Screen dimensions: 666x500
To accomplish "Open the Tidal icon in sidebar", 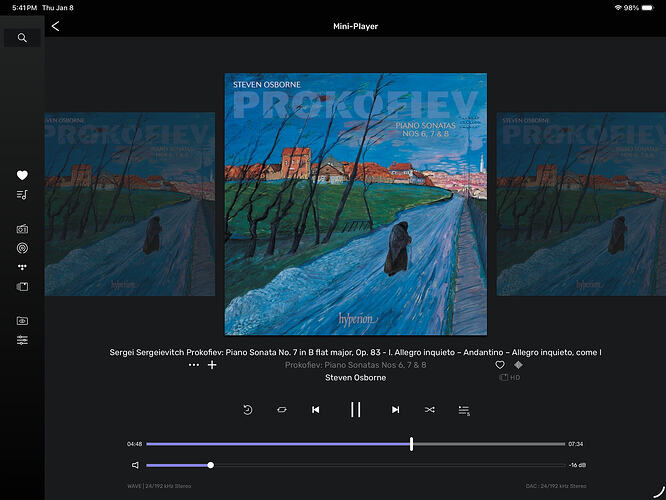I will (22, 267).
